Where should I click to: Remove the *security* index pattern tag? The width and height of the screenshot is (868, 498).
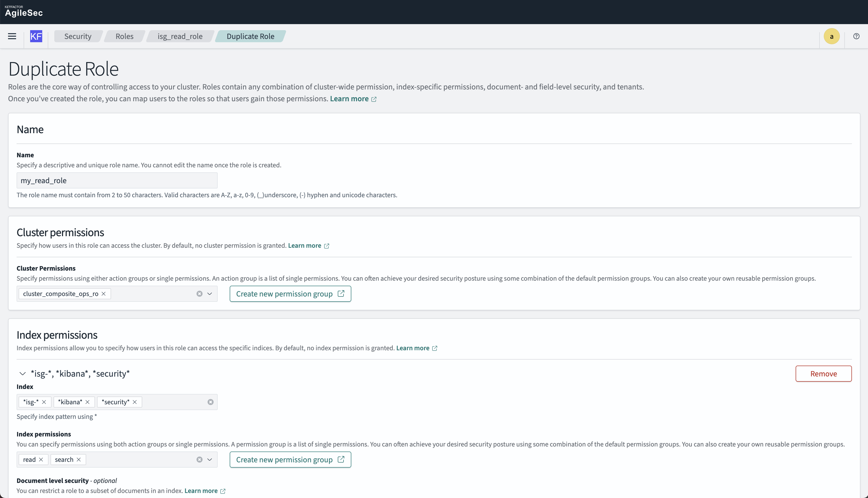coord(135,402)
